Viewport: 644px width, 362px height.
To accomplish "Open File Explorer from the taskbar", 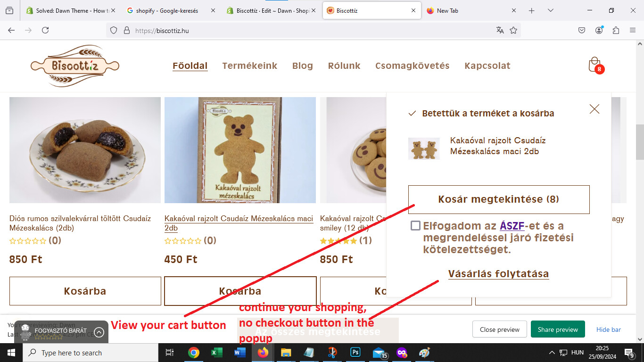I will pos(286,353).
